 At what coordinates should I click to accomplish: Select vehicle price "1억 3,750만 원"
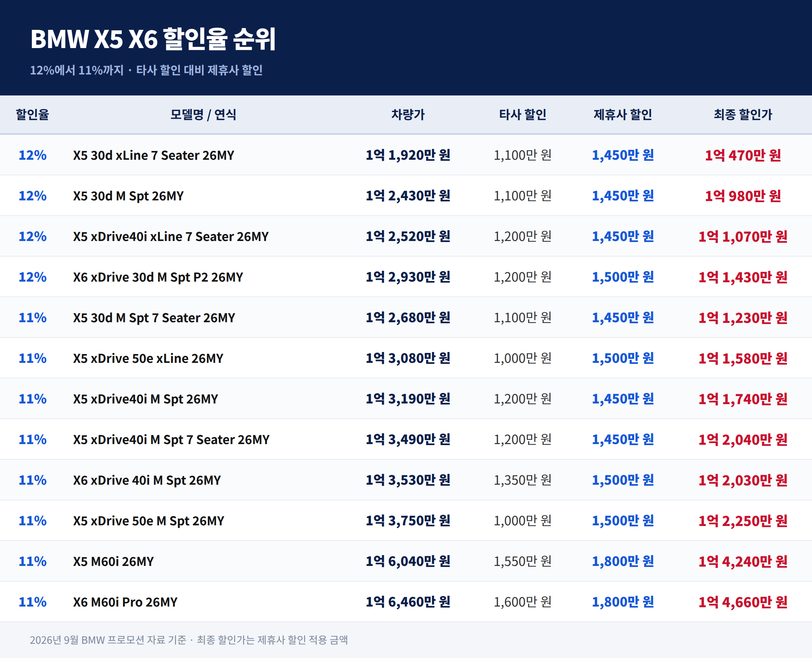pos(408,520)
